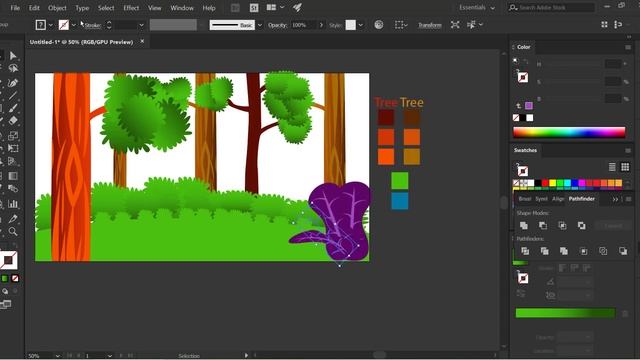
Task: Select the Column Graph tool
Action: tap(13, 204)
